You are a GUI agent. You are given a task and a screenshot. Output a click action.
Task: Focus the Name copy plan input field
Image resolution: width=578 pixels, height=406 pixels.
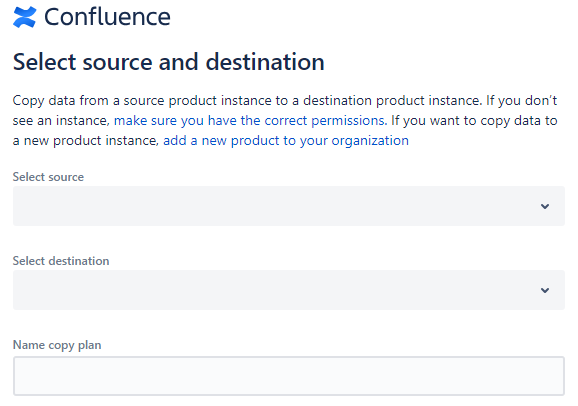[289, 376]
